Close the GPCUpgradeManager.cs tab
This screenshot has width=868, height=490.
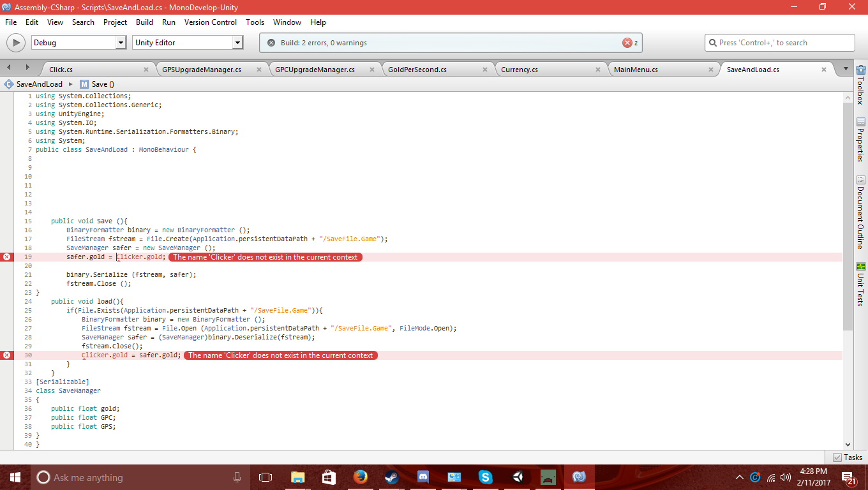pyautogui.click(x=372, y=70)
